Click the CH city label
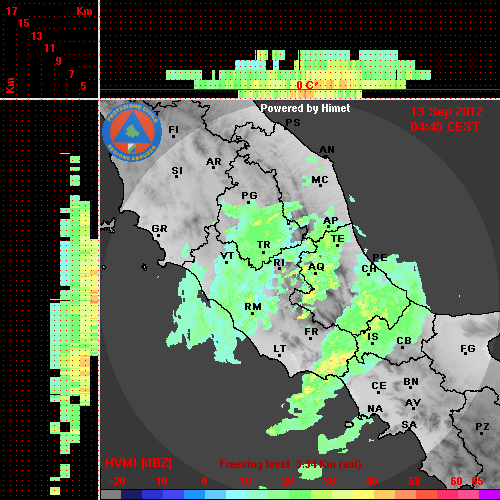Screen dimensions: 500x500 pyautogui.click(x=369, y=268)
